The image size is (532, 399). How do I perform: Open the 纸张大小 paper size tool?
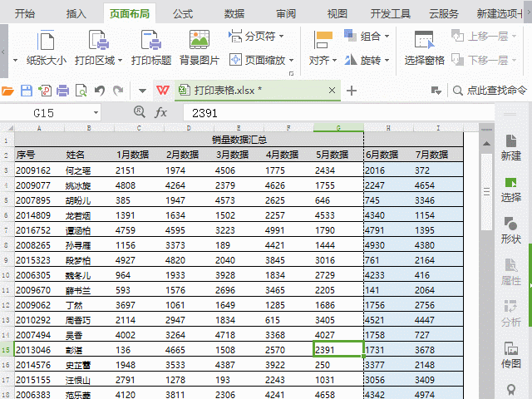pos(47,47)
